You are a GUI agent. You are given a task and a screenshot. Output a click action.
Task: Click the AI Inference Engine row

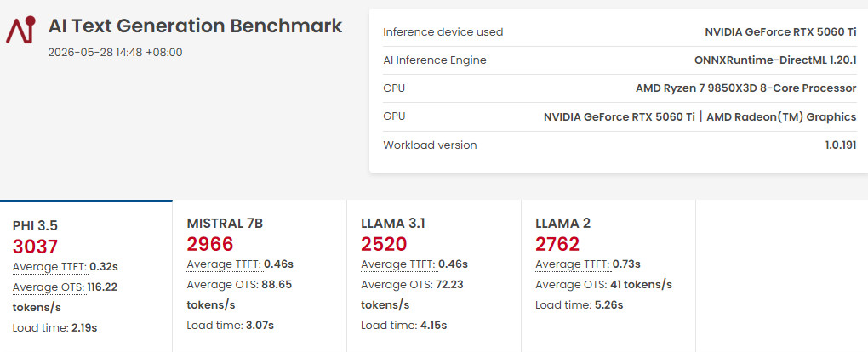(x=620, y=60)
